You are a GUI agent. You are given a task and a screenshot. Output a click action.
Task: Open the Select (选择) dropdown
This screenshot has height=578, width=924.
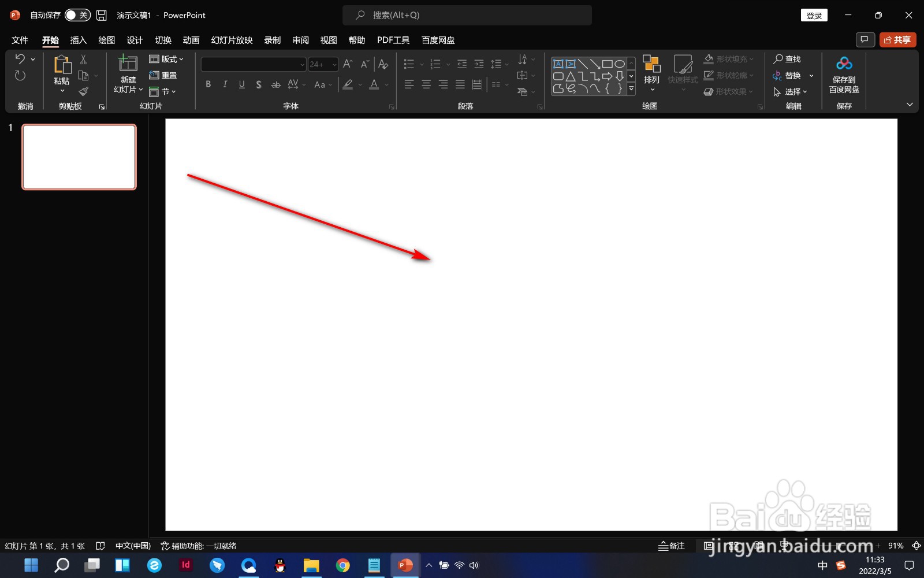coord(790,91)
